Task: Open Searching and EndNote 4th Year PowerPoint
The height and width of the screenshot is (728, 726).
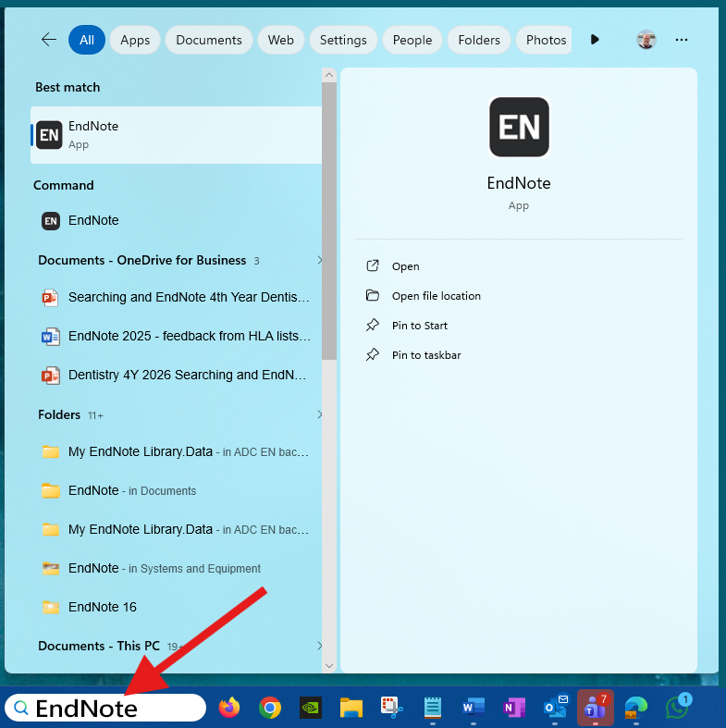Action: click(x=176, y=297)
